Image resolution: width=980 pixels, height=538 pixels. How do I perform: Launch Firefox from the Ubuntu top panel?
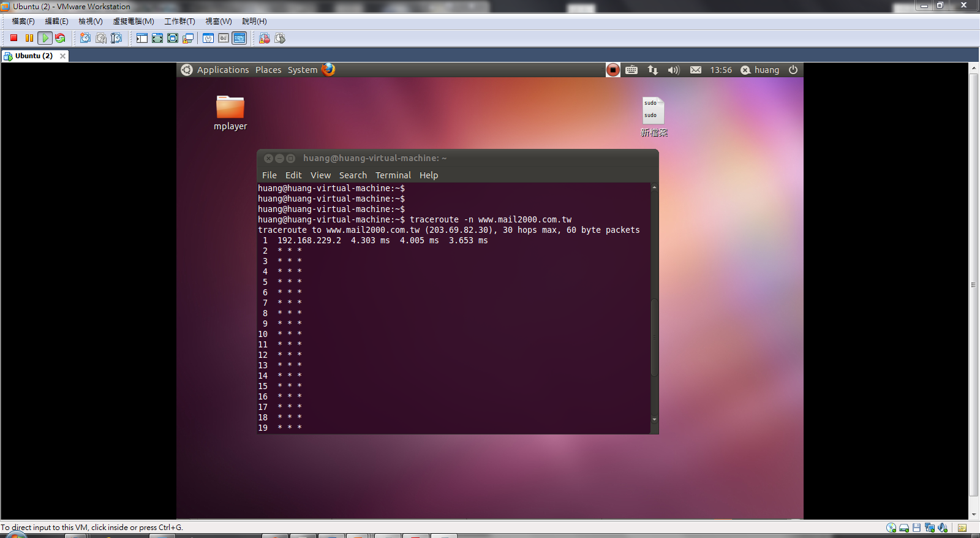[328, 69]
